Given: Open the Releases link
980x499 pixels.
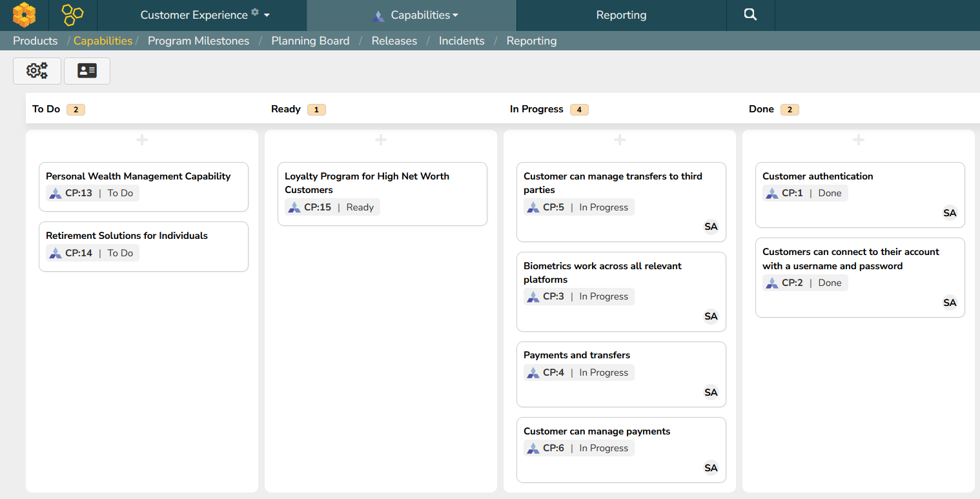Looking at the screenshot, I should click(394, 41).
